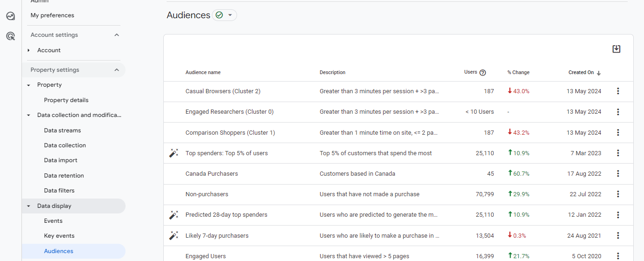Image resolution: width=644 pixels, height=261 pixels.
Task: Open more options for Engaged Researchers row
Action: coord(618,112)
